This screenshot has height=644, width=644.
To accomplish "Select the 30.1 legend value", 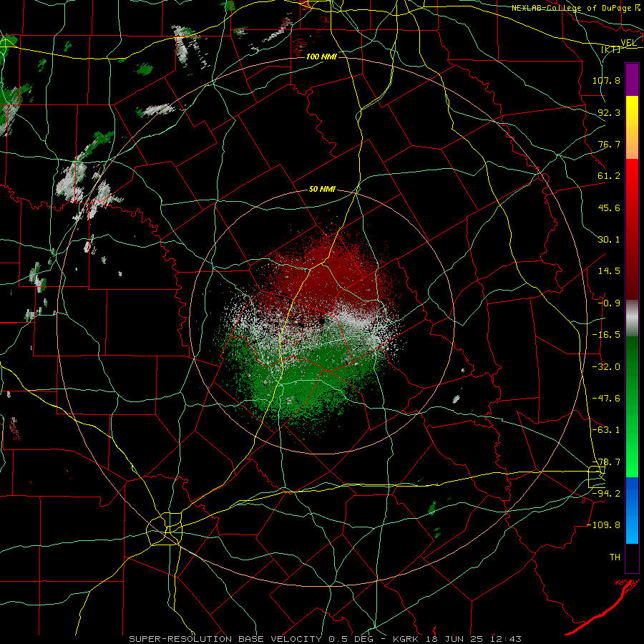I will coord(609,240).
